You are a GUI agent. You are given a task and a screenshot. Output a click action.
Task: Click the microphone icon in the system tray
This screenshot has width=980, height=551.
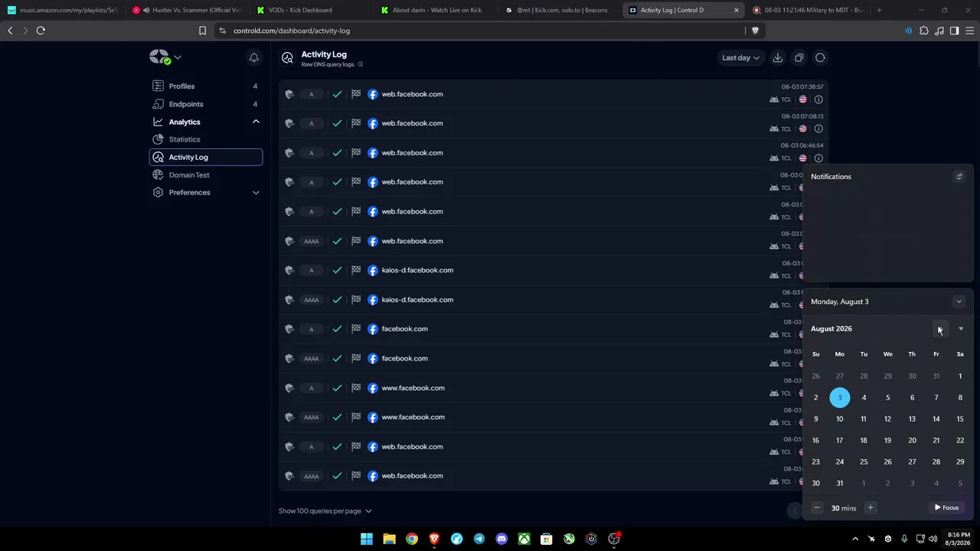click(904, 539)
